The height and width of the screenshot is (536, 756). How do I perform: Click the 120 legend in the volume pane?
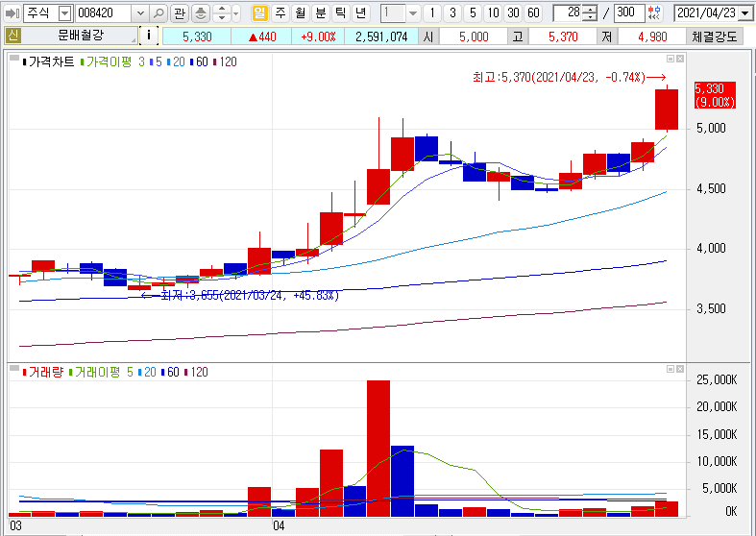(197, 372)
